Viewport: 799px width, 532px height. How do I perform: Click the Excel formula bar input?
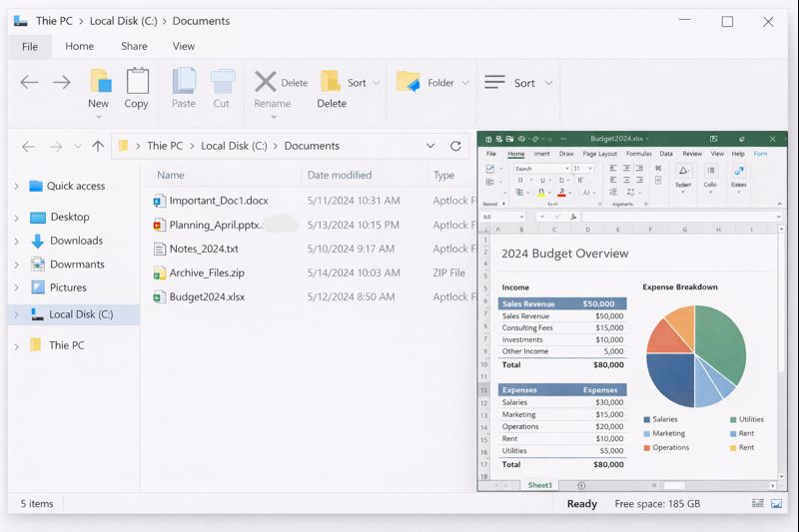coord(679,216)
